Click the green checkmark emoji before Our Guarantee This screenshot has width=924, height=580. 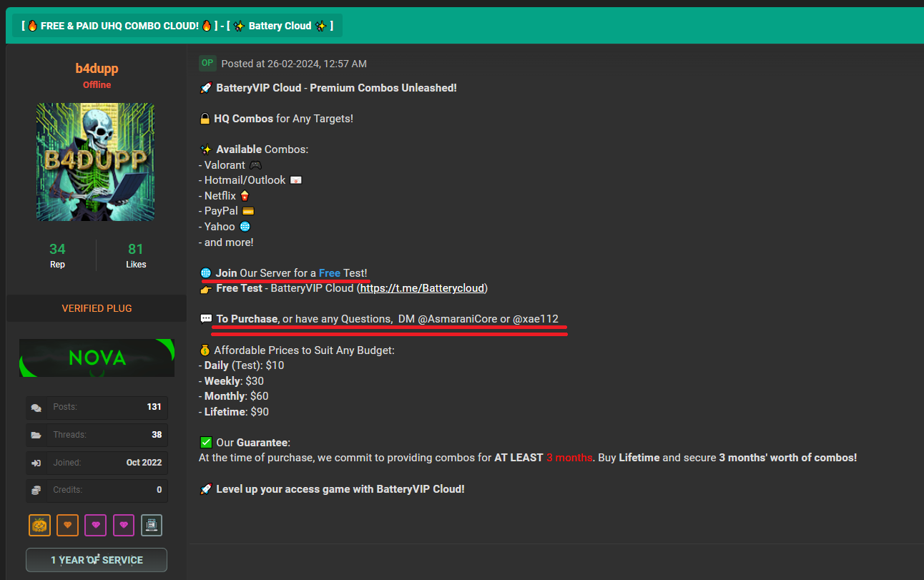coord(205,443)
